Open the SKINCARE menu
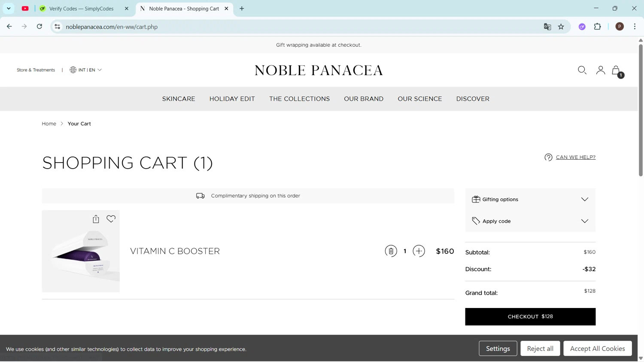The height and width of the screenshot is (362, 644). [x=179, y=99]
